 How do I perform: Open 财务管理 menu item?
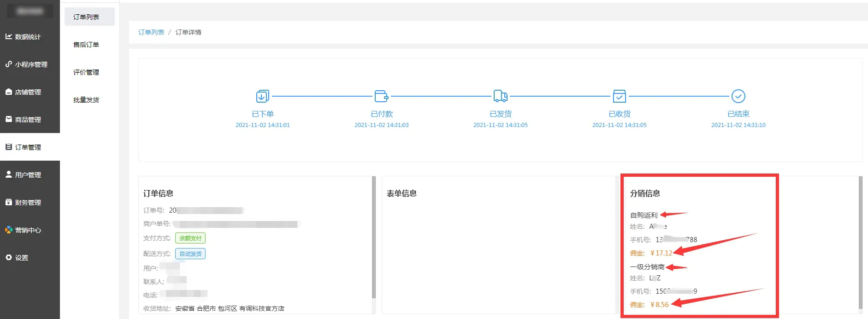coord(30,202)
